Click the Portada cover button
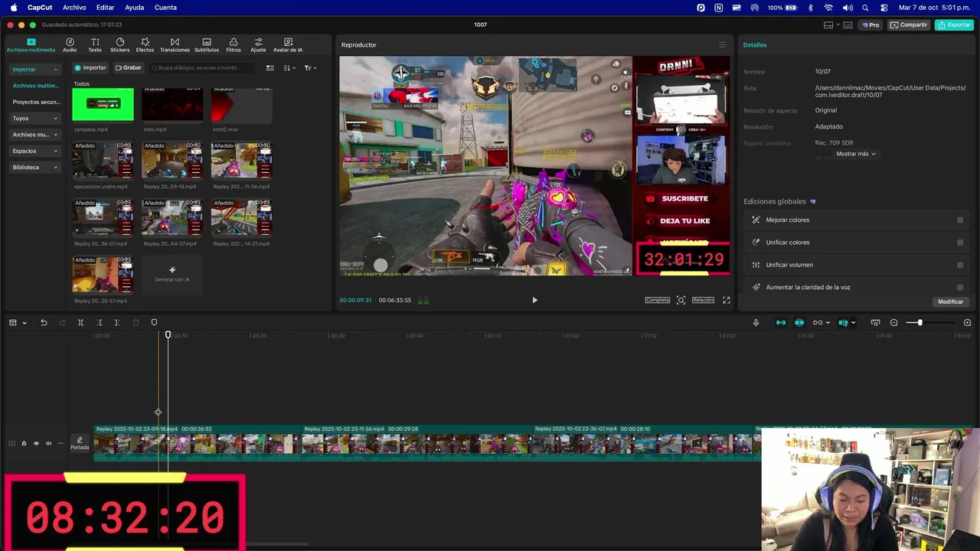The image size is (980, 551). [80, 443]
